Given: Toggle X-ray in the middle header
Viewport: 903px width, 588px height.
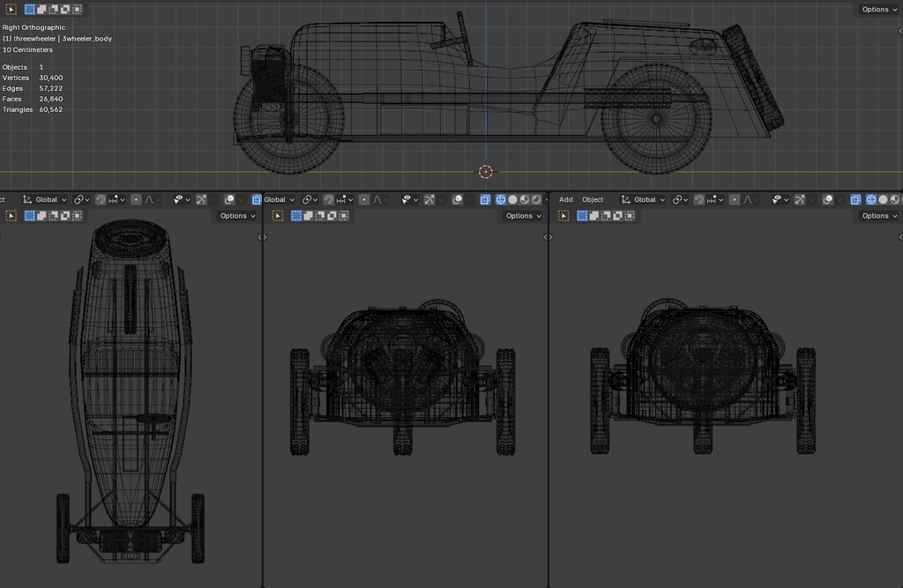Looking at the screenshot, I should [x=485, y=199].
